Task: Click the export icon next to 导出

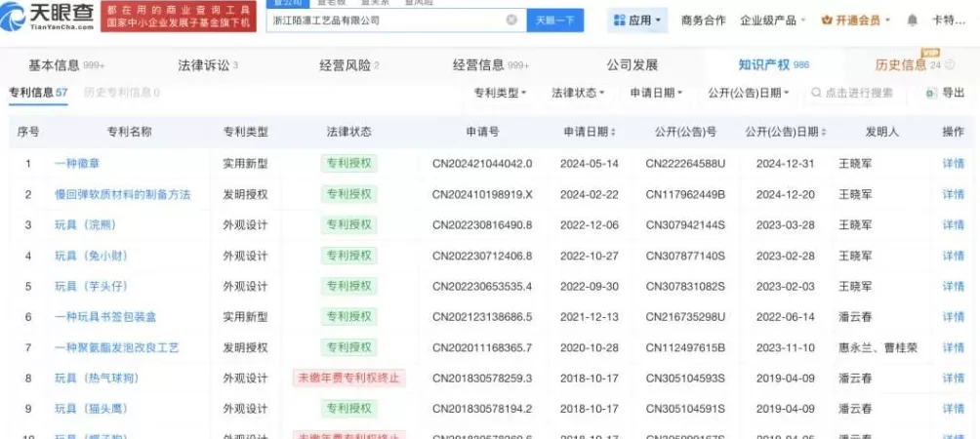Action: coord(931,93)
